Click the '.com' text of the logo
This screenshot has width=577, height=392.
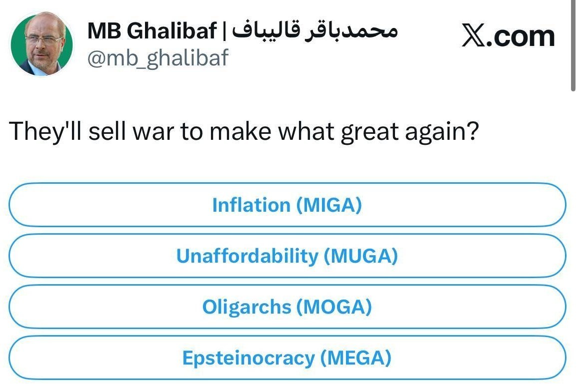(x=522, y=36)
